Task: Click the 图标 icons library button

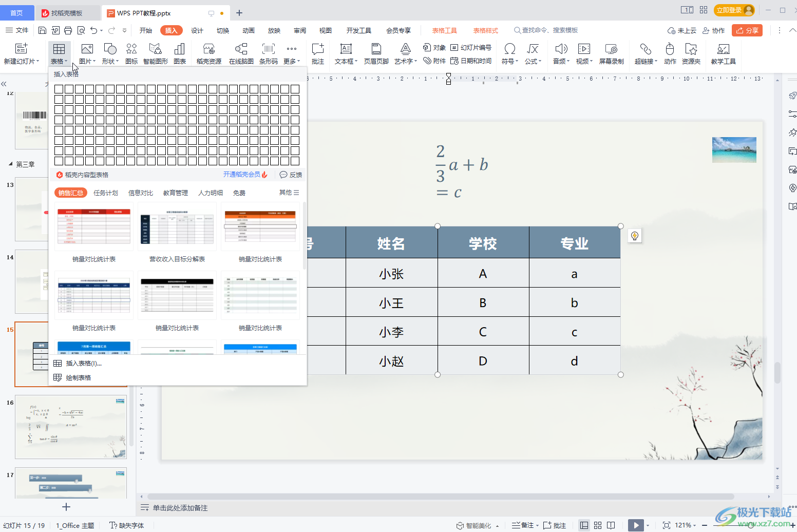Action: point(131,53)
